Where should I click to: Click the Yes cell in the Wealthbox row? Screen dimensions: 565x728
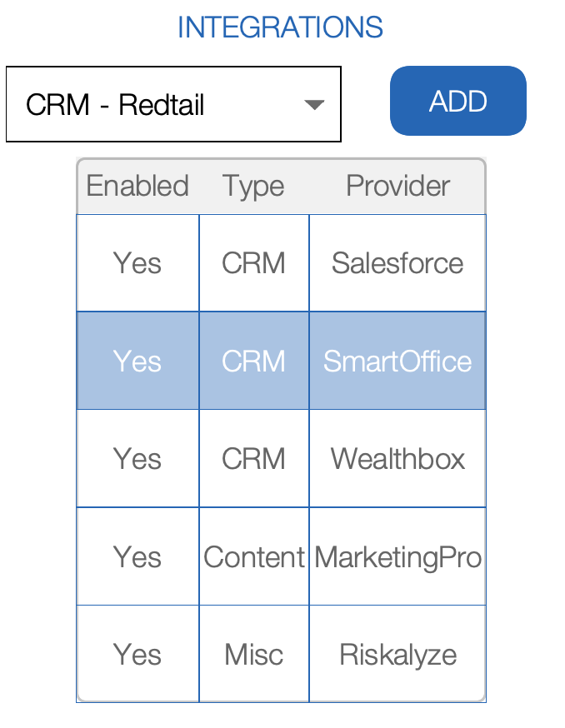pos(137,459)
